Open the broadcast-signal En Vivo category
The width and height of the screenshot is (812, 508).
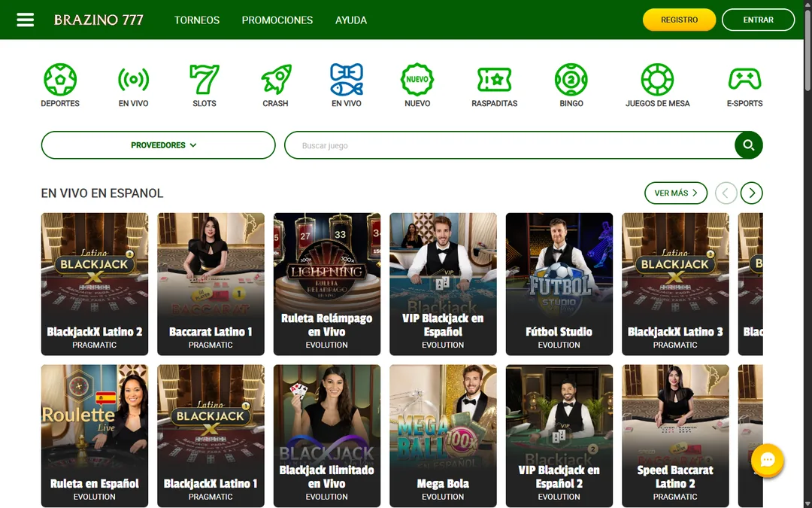click(133, 85)
